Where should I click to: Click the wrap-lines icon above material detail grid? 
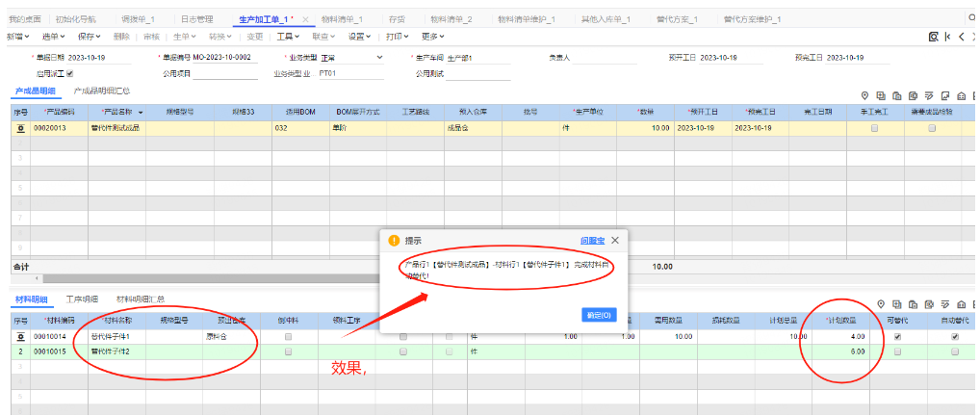[945, 304]
